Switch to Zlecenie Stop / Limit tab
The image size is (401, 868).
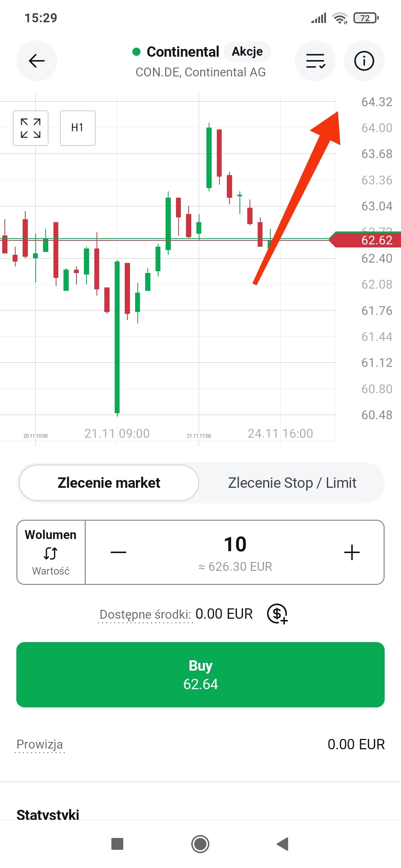coord(292,483)
